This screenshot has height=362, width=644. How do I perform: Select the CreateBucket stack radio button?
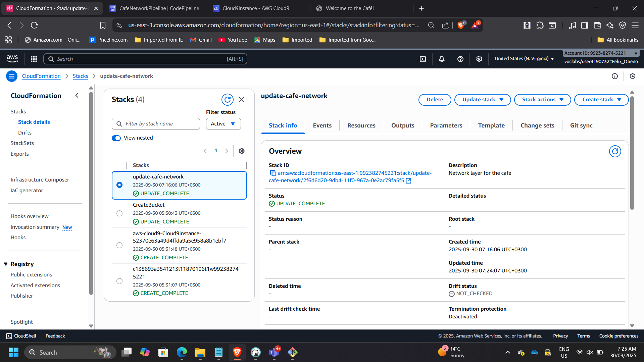pyautogui.click(x=119, y=213)
